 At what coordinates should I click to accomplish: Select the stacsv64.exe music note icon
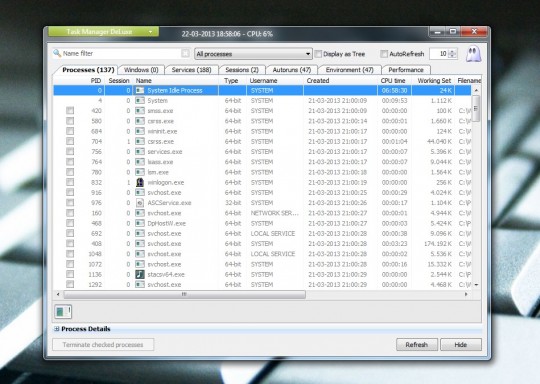pos(140,274)
